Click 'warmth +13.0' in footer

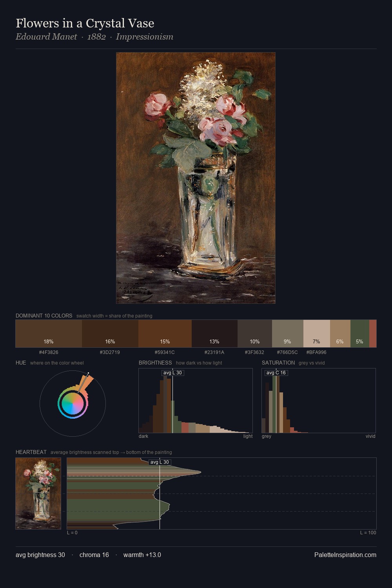(142, 555)
